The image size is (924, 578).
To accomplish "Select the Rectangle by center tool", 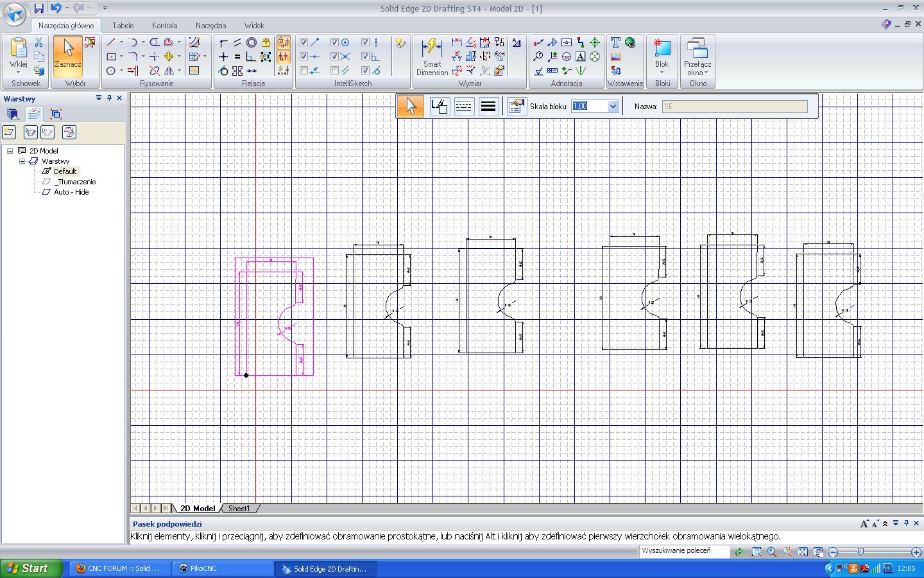I will point(110,57).
